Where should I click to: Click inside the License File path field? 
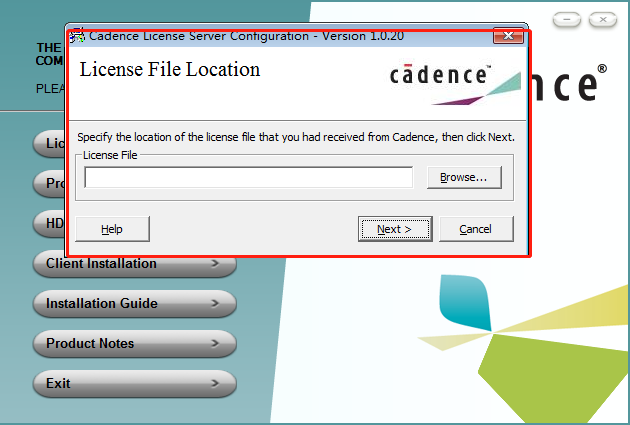[x=248, y=177]
